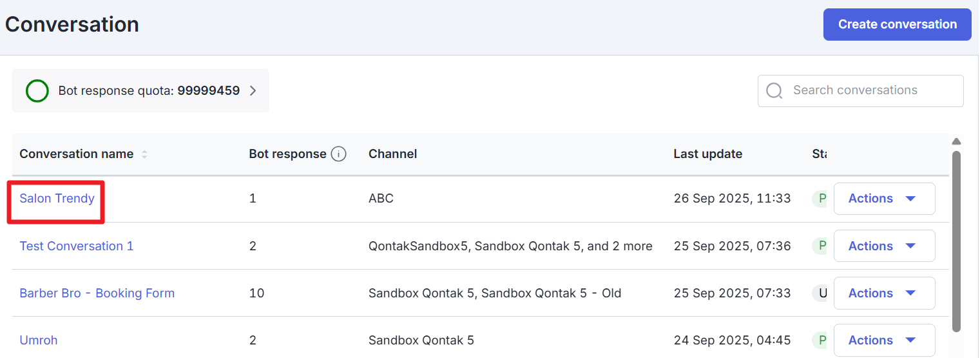Open the Test Conversation 1 link
980x358 pixels.
point(76,246)
